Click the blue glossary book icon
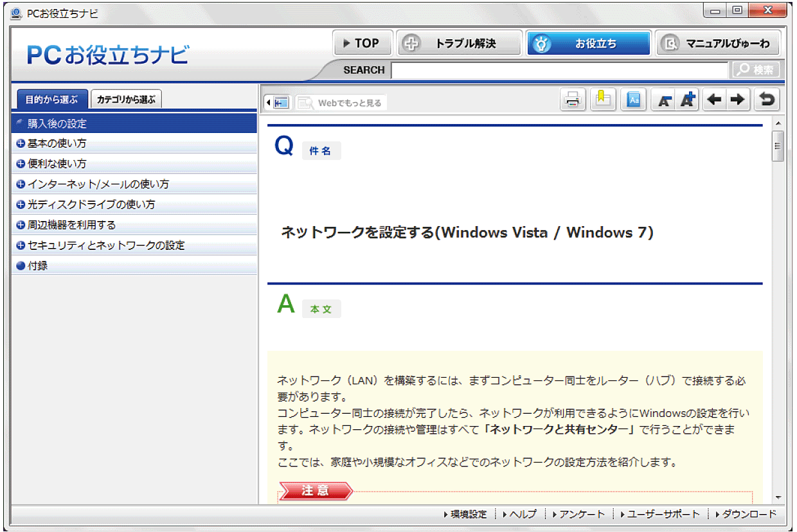 634,100
